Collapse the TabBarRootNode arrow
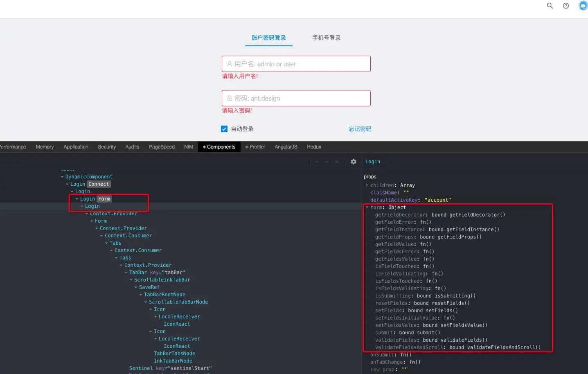The image size is (588, 374). 141,295
